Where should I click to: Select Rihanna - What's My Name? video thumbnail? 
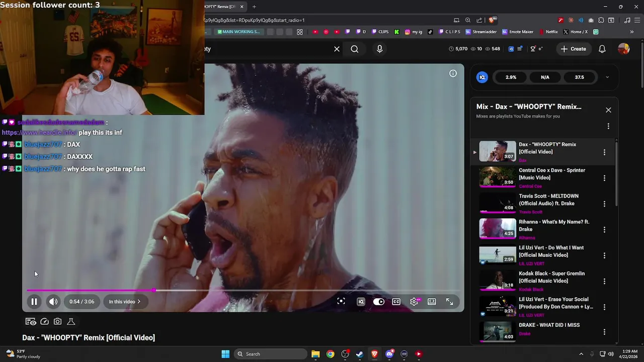[497, 229]
